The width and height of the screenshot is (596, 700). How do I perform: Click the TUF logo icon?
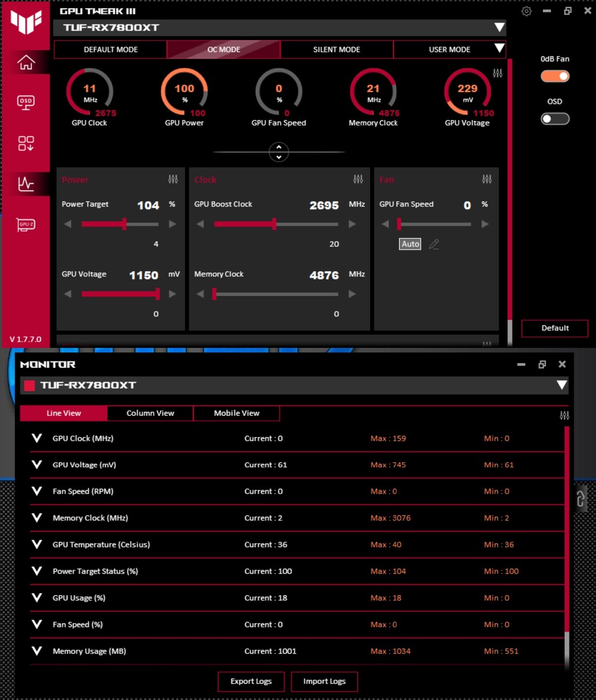(26, 21)
